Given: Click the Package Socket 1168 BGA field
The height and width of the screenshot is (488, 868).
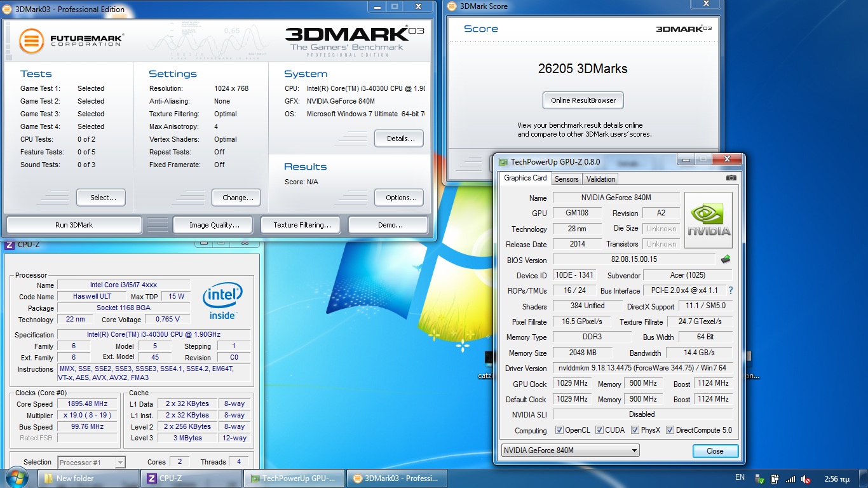Looking at the screenshot, I should (124, 308).
